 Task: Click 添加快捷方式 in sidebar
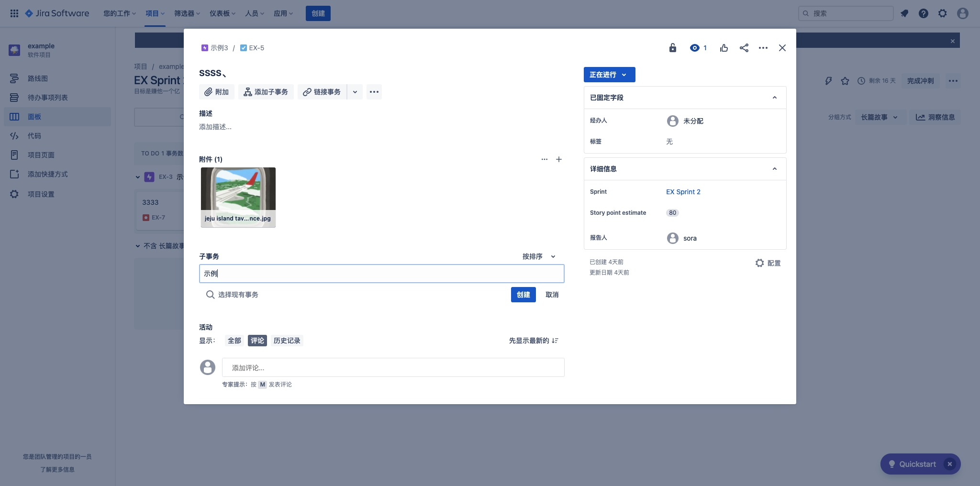57,174
